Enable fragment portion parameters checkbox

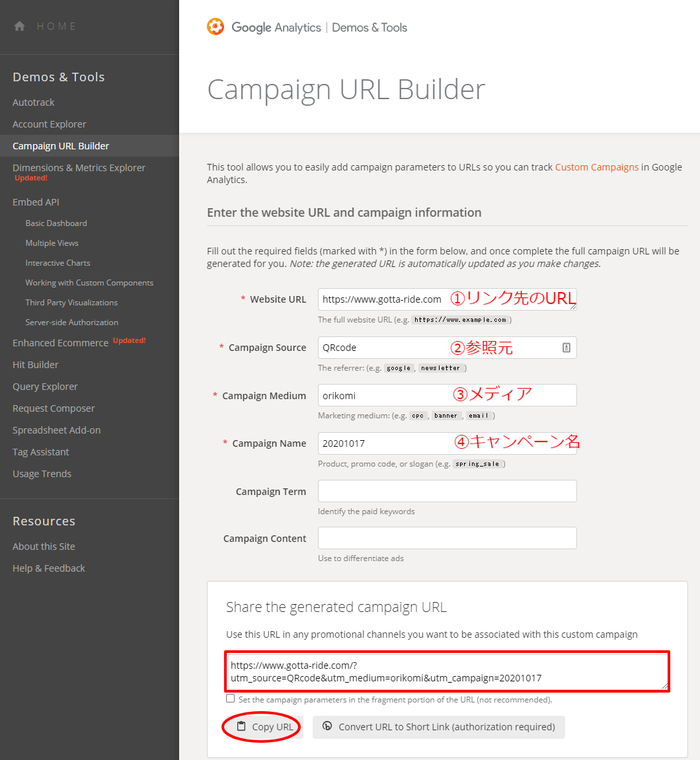pyautogui.click(x=230, y=699)
